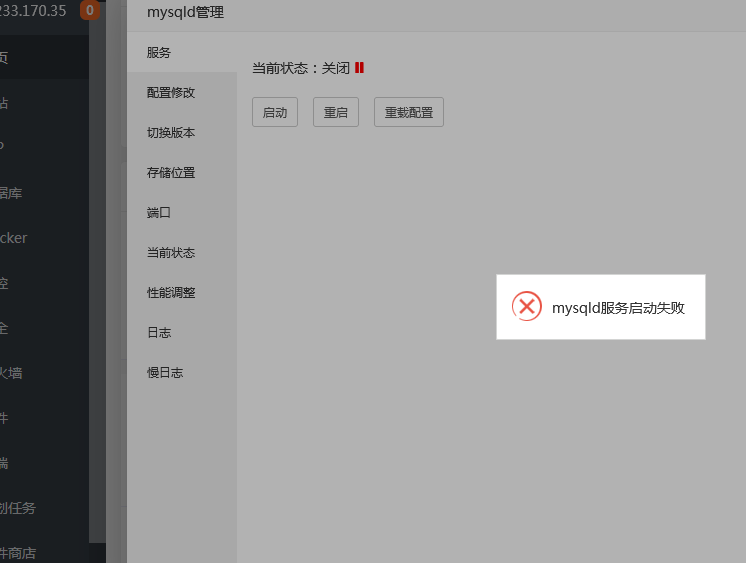Viewport: 746px width, 563px height.
Task: Switch to the 切换版本 tab
Action: (x=171, y=132)
